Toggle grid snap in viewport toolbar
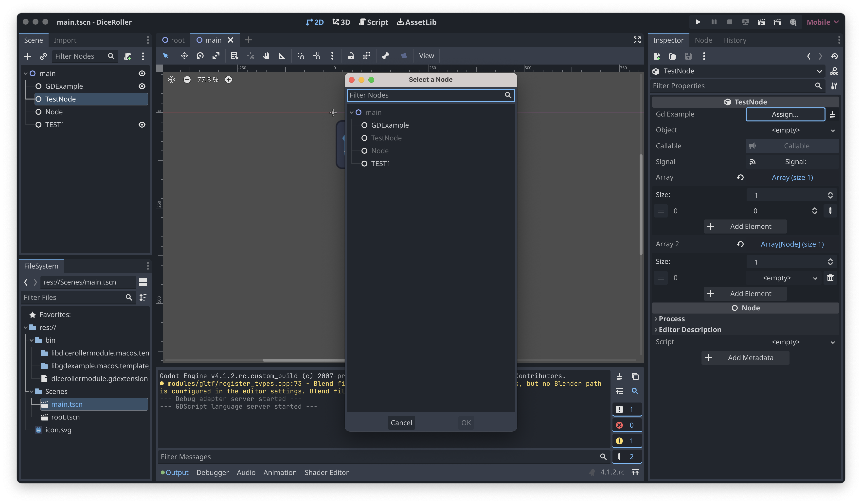Viewport: 862px width, 504px height. point(316,56)
